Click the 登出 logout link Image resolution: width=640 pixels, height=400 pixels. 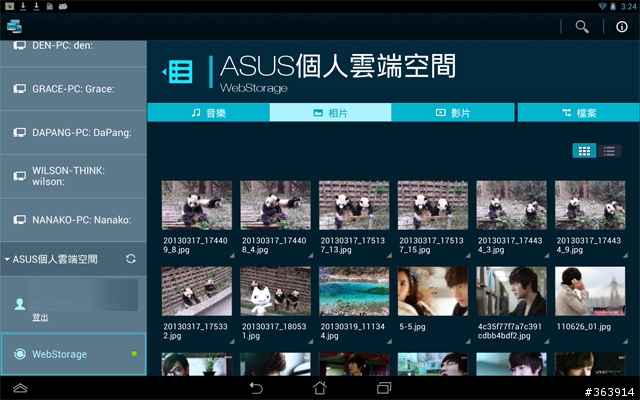click(40, 317)
